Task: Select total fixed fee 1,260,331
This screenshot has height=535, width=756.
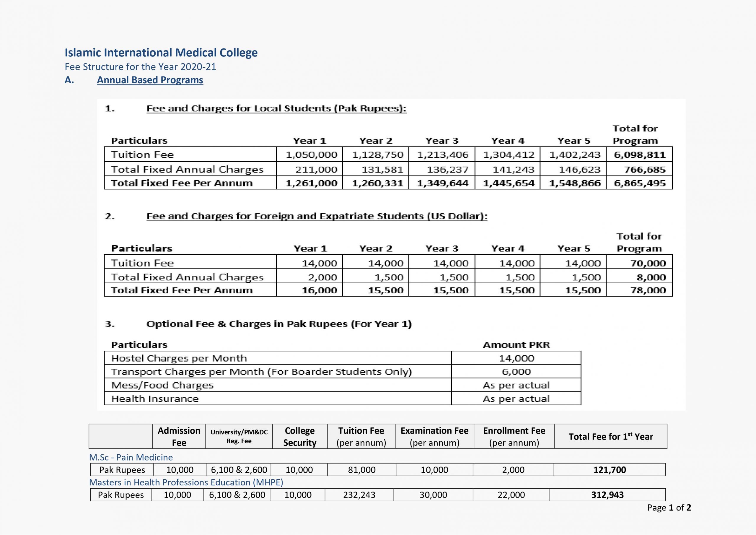Action: tap(378, 183)
